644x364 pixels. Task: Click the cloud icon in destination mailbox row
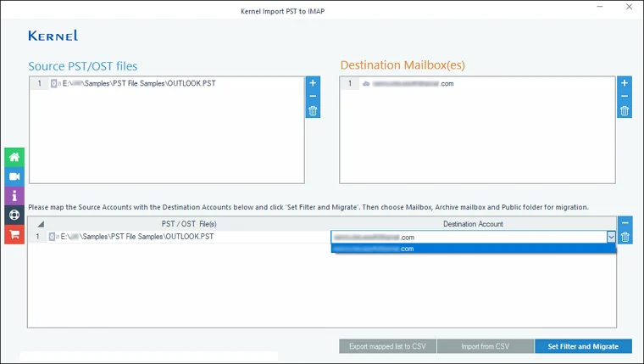coord(366,83)
